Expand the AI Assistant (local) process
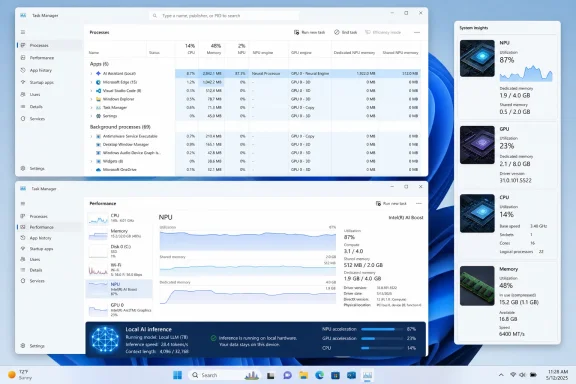The image size is (576, 384). tap(91, 73)
